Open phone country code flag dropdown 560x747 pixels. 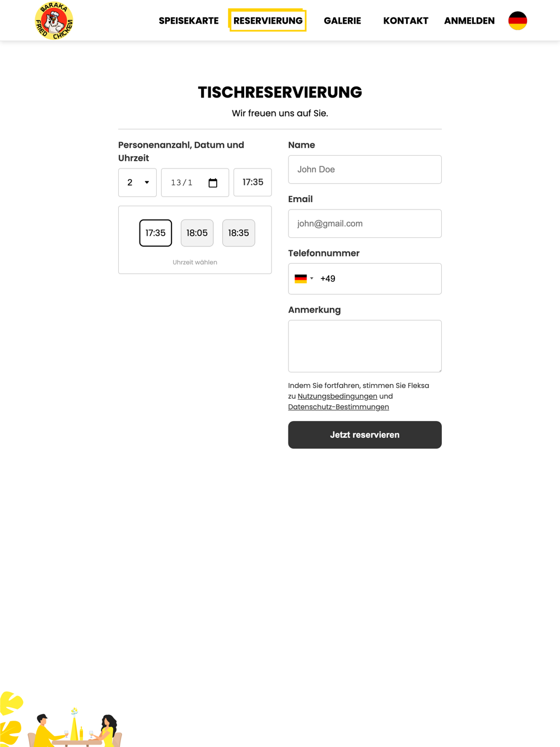point(304,279)
